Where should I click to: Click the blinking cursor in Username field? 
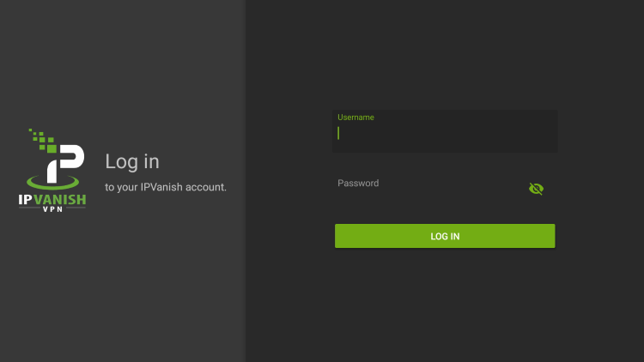click(338, 133)
